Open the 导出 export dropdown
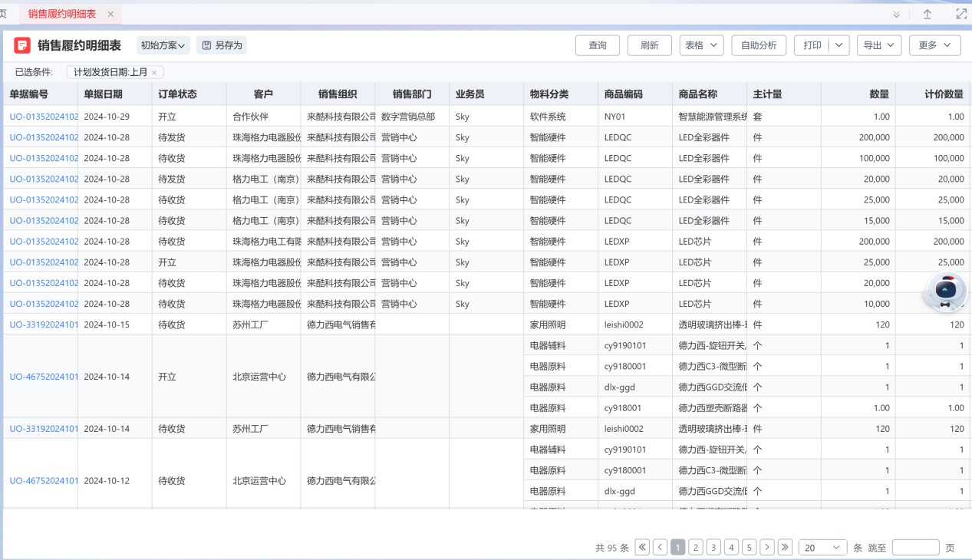The width and height of the screenshot is (972, 560). point(878,45)
